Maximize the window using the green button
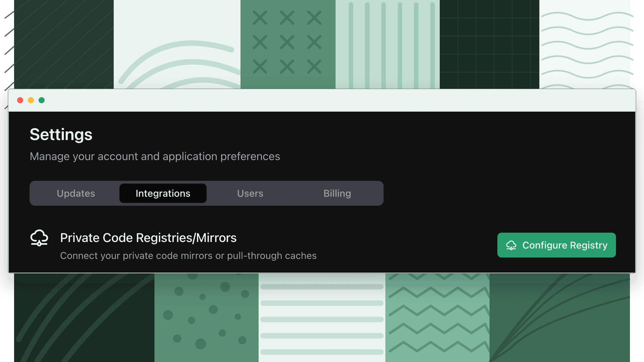The height and width of the screenshot is (362, 644). tap(42, 100)
